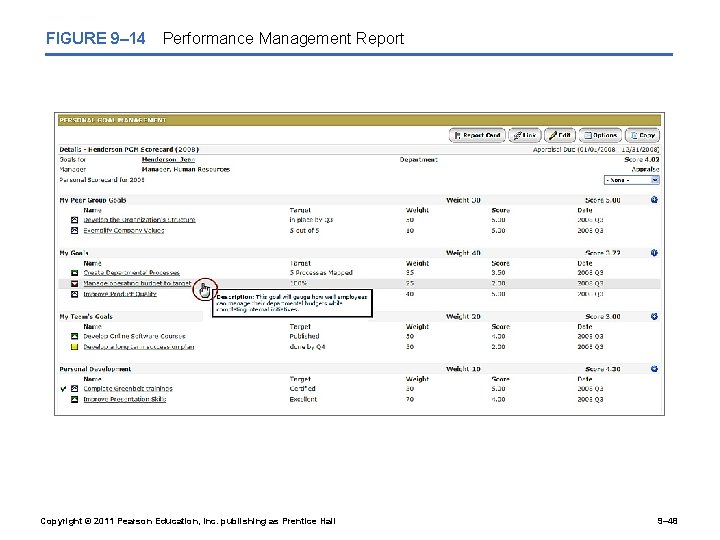
Task: Click the '5 out of 5' target cell
Action: (304, 231)
